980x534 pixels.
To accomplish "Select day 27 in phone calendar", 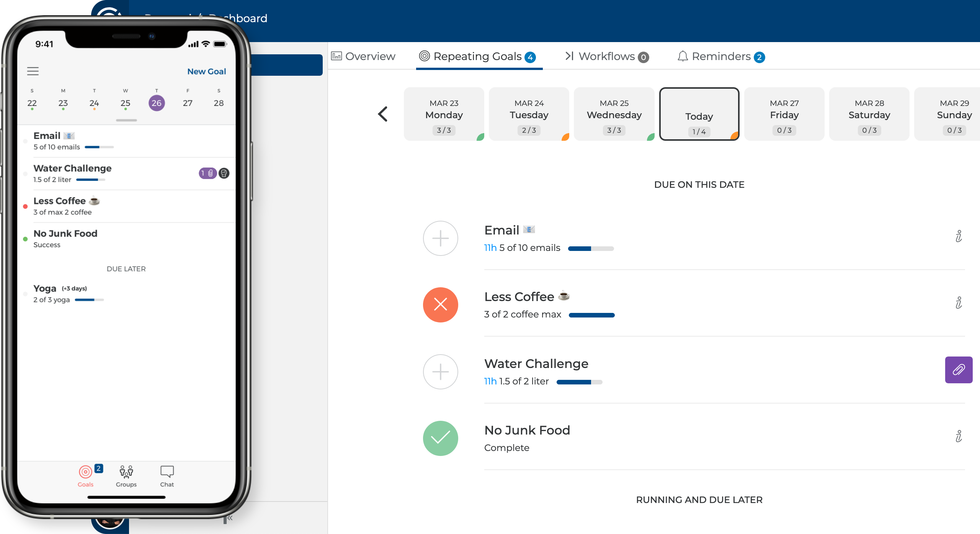I will (x=188, y=103).
